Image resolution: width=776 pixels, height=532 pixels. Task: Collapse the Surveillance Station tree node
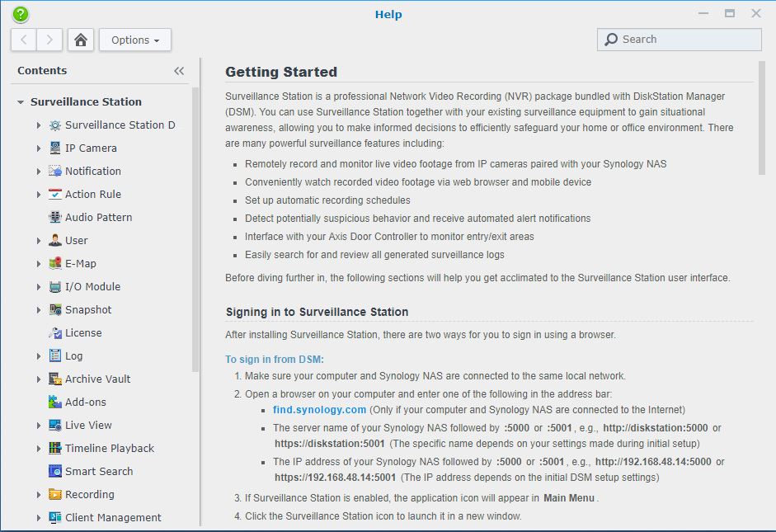[21, 102]
